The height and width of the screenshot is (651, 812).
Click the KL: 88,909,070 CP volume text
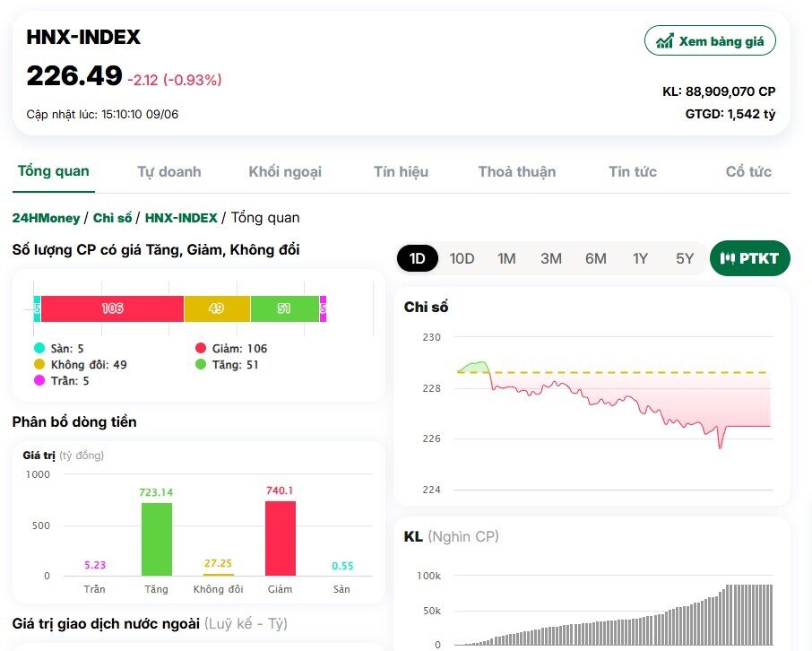tap(719, 91)
